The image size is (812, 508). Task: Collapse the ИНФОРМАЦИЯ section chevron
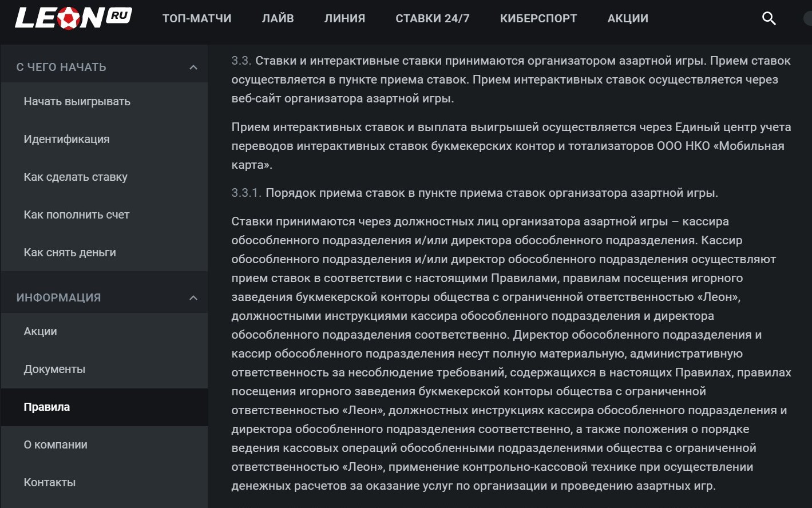(193, 298)
